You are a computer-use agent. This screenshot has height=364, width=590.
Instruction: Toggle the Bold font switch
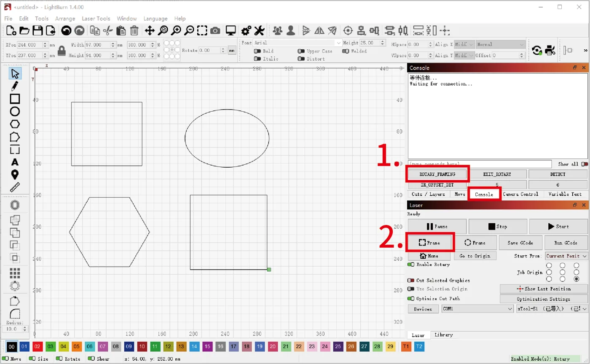tap(257, 51)
